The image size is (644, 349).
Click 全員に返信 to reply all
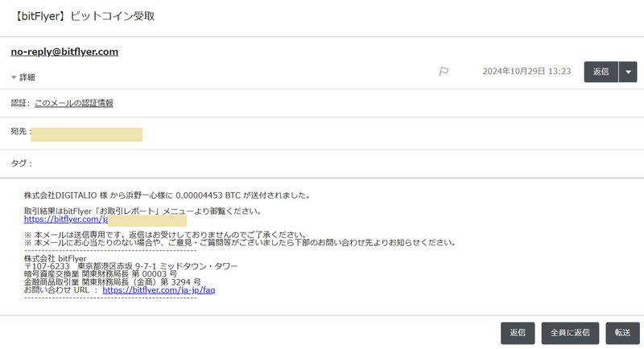[570, 332]
